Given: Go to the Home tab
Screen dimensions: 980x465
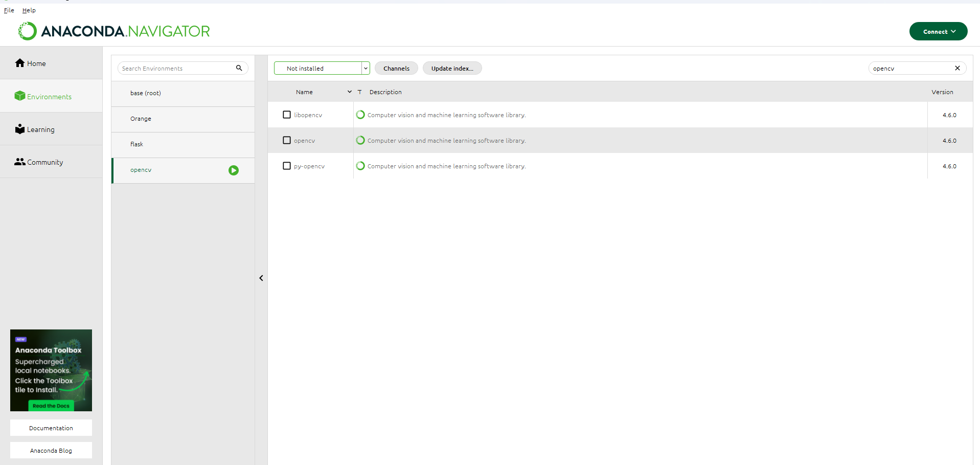Looking at the screenshot, I should [x=51, y=63].
